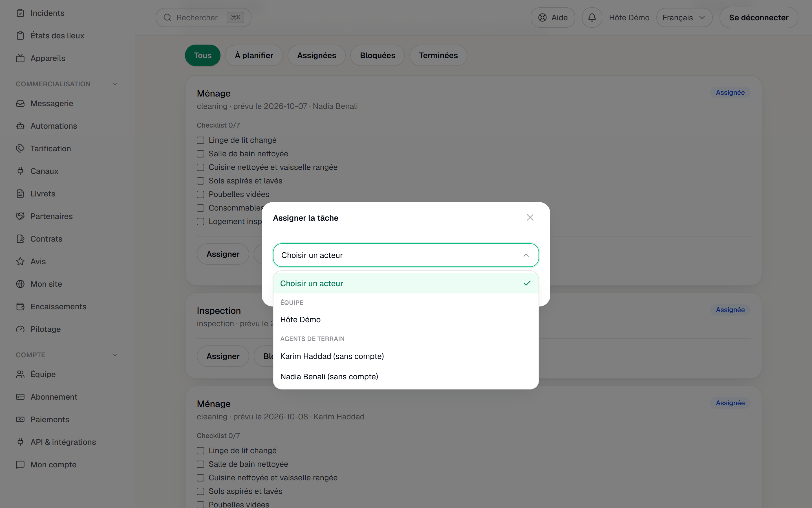Choose 'Karim Haddad (sans compte)' option
Image resolution: width=812 pixels, height=508 pixels.
[406, 356]
